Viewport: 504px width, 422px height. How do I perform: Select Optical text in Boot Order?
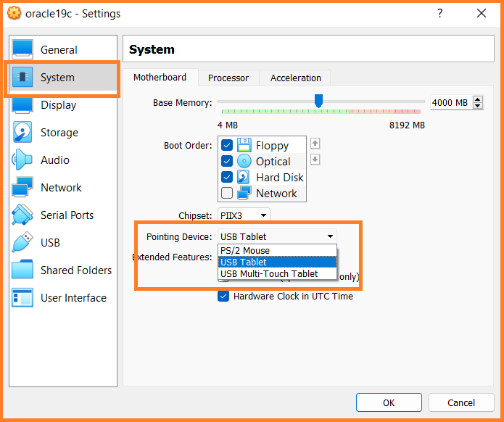click(273, 162)
